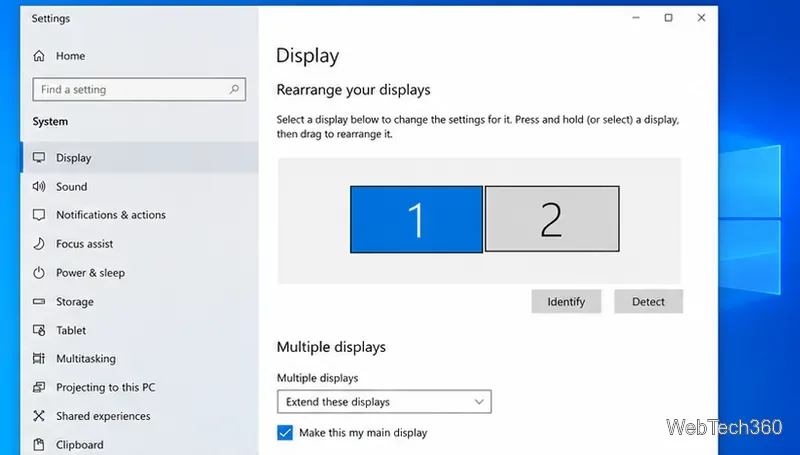Go to Power & sleep settings
The image size is (800, 455).
coord(90,272)
